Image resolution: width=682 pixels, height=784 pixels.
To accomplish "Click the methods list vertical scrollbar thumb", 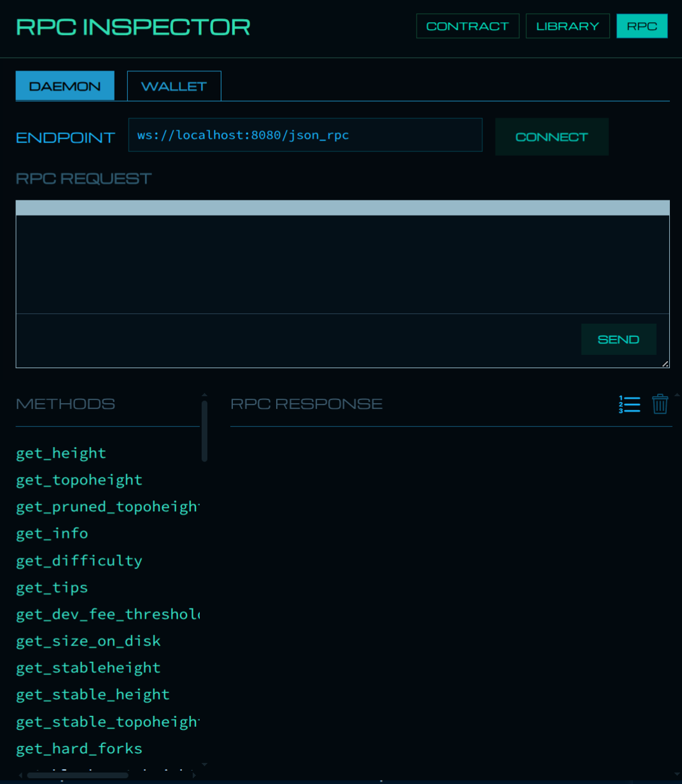I will tap(204, 431).
